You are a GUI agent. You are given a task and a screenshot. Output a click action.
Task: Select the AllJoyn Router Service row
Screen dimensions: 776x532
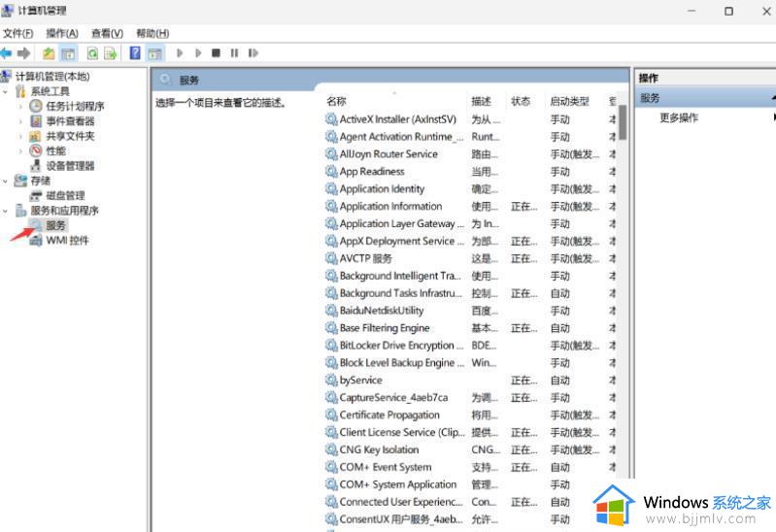[x=388, y=154]
